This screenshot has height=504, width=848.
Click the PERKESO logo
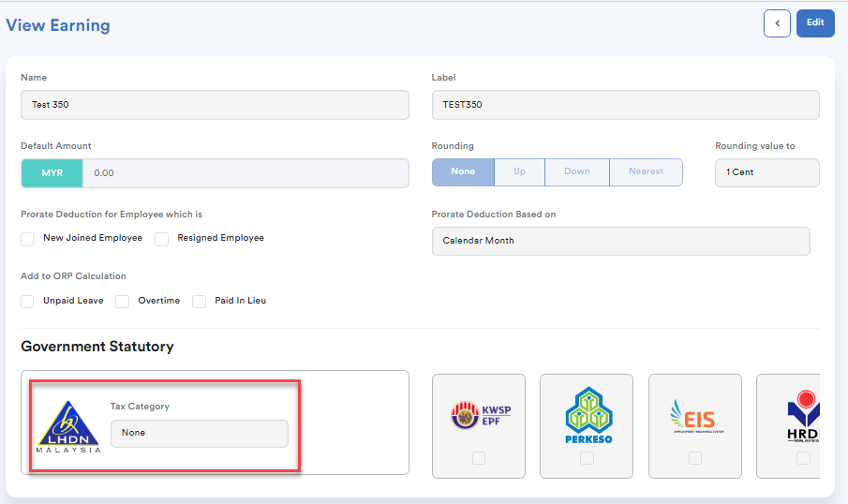(x=588, y=415)
